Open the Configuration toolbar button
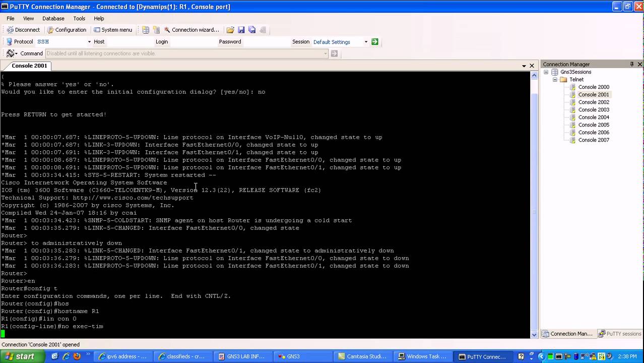 click(x=67, y=30)
